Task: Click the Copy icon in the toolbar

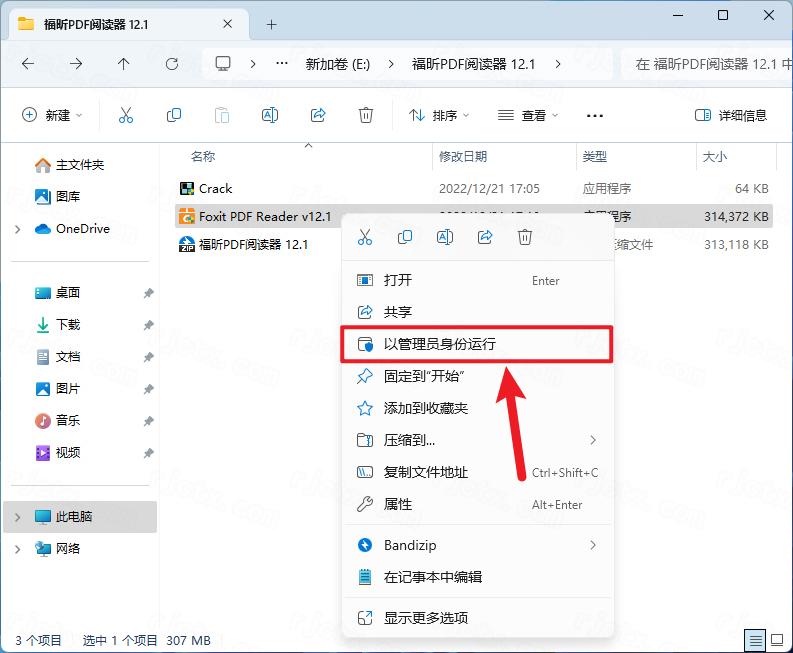Action: (x=173, y=115)
